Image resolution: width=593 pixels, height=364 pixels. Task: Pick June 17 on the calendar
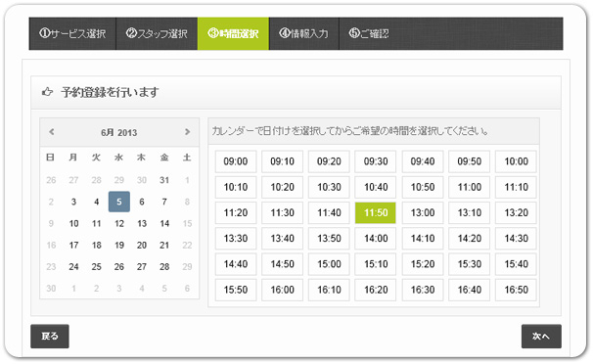[73, 246]
